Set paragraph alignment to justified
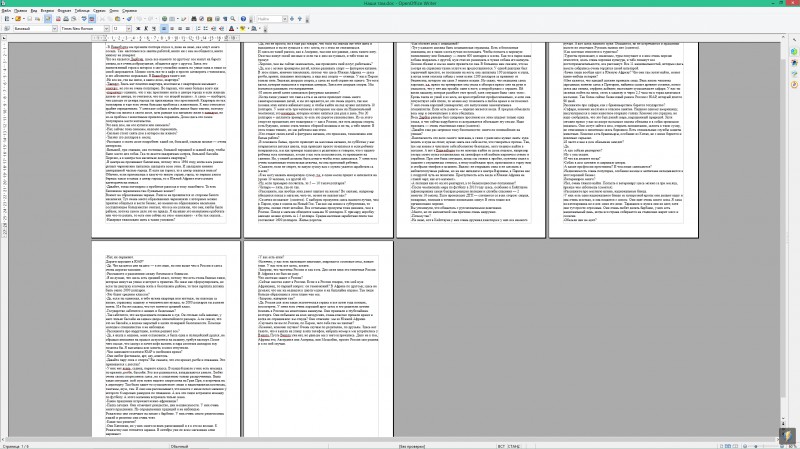Screen dimensions: 800x449 click(x=188, y=29)
